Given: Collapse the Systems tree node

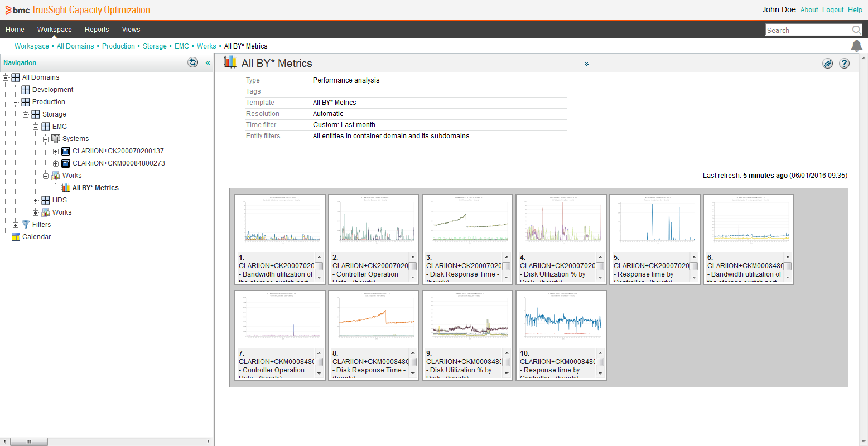Looking at the screenshot, I should pyautogui.click(x=46, y=139).
